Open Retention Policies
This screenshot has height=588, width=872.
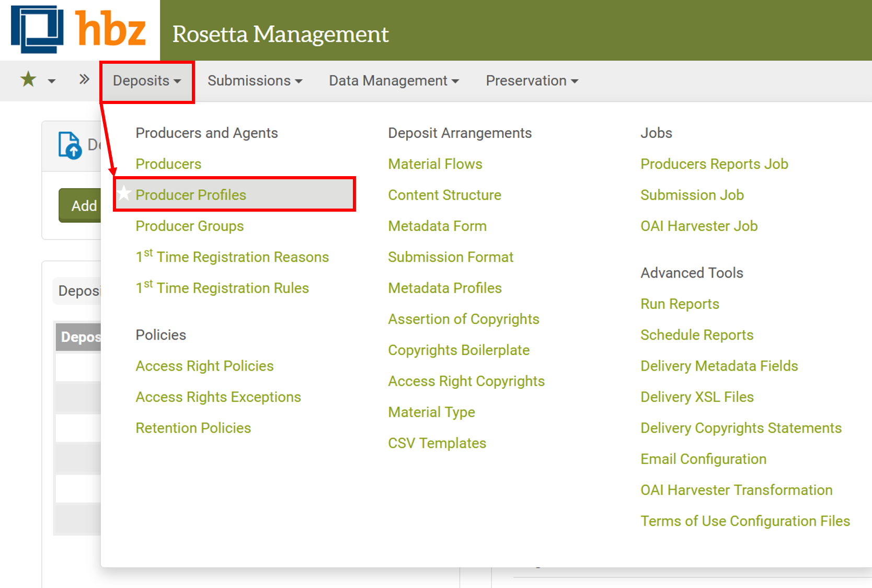[193, 428]
